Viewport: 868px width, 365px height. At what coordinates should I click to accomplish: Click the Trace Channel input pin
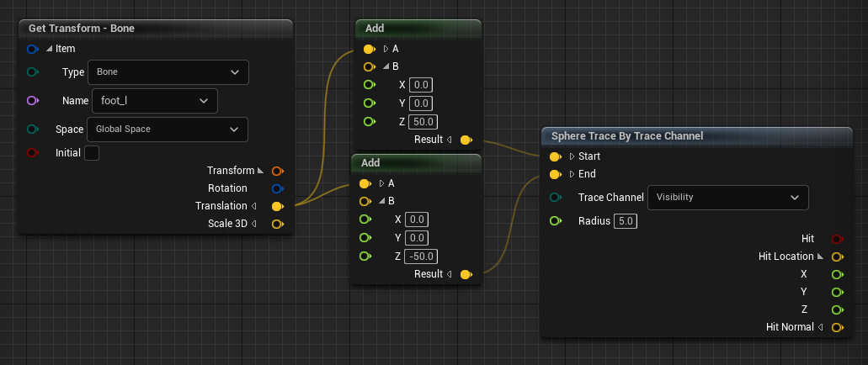point(555,198)
